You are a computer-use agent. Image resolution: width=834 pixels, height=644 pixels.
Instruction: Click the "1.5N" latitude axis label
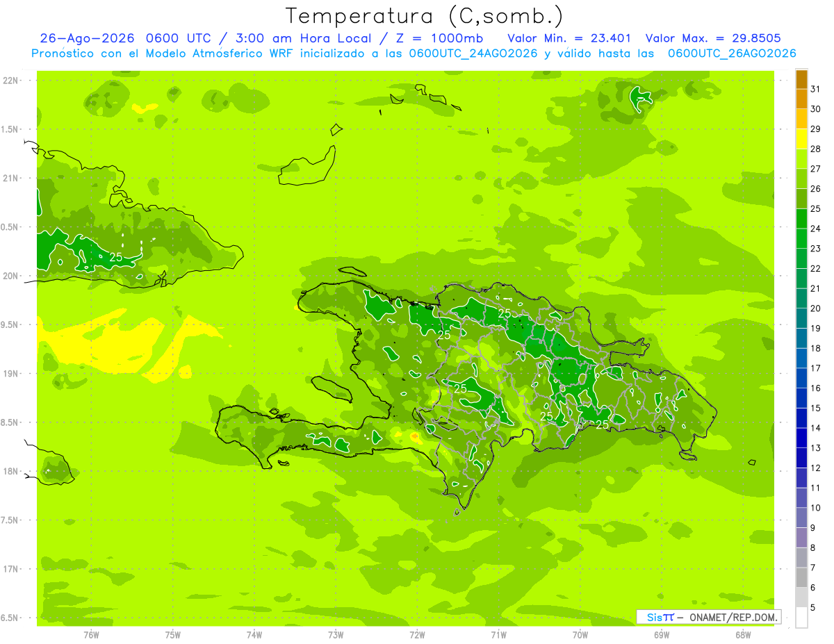point(10,129)
